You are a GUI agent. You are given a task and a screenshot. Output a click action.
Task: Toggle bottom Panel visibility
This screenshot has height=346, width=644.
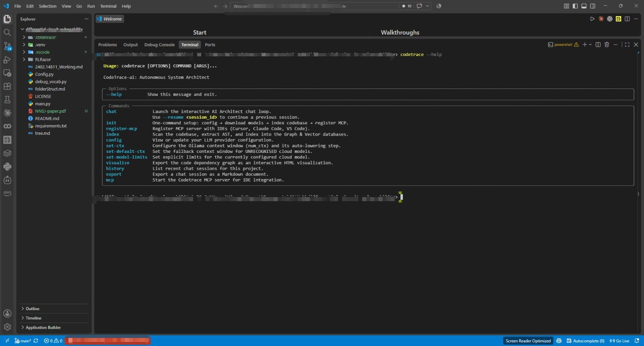click(584, 6)
